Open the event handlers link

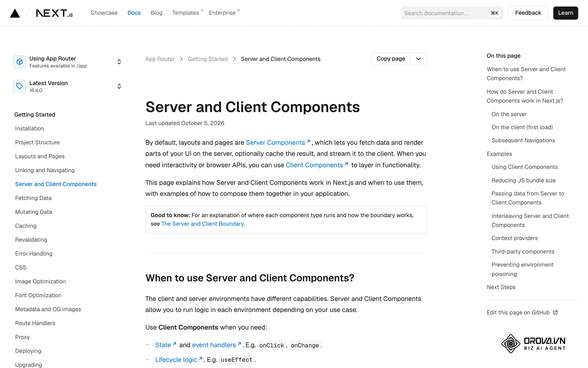tap(216, 345)
